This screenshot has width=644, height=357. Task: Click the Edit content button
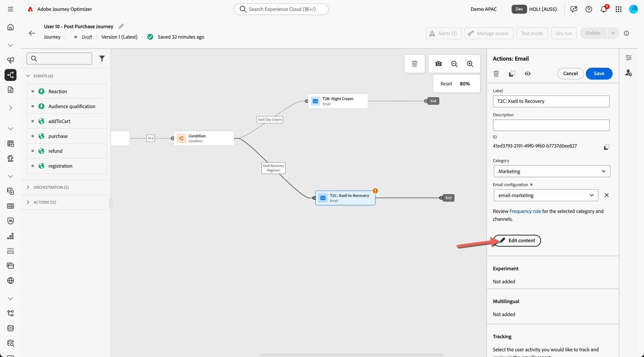coord(517,241)
